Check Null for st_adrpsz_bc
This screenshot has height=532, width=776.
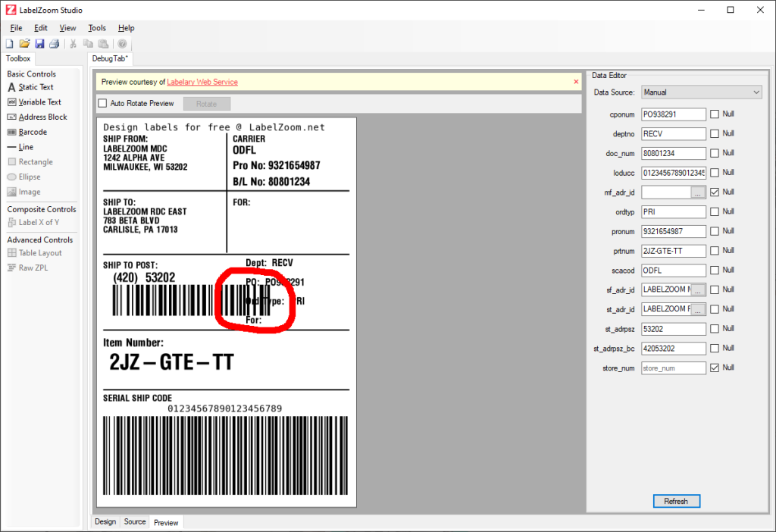click(x=715, y=349)
